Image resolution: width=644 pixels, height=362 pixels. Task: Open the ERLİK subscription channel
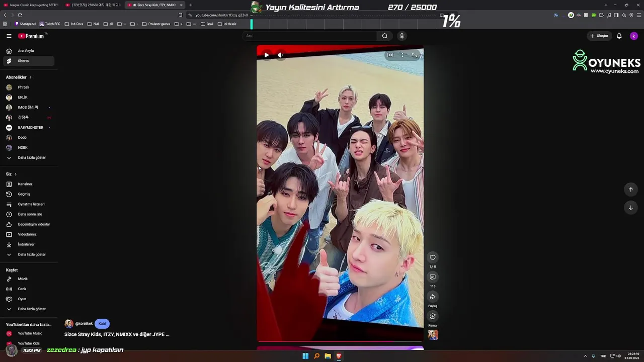pos(28,98)
